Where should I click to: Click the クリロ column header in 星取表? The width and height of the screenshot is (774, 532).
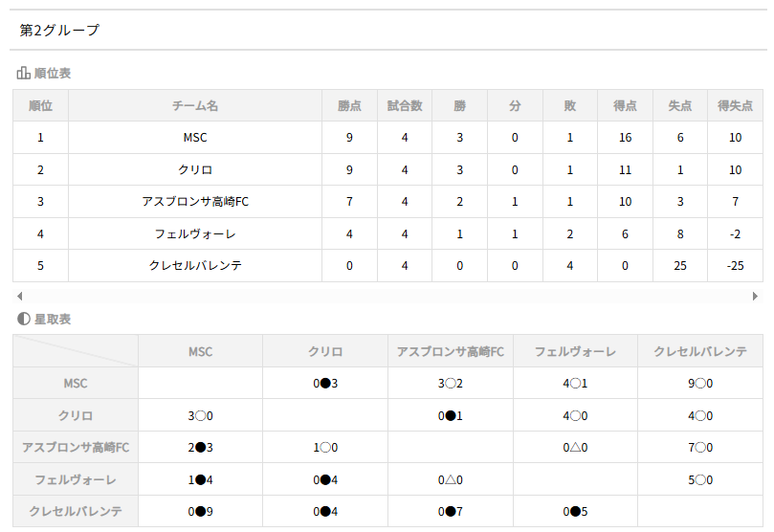[x=325, y=352]
